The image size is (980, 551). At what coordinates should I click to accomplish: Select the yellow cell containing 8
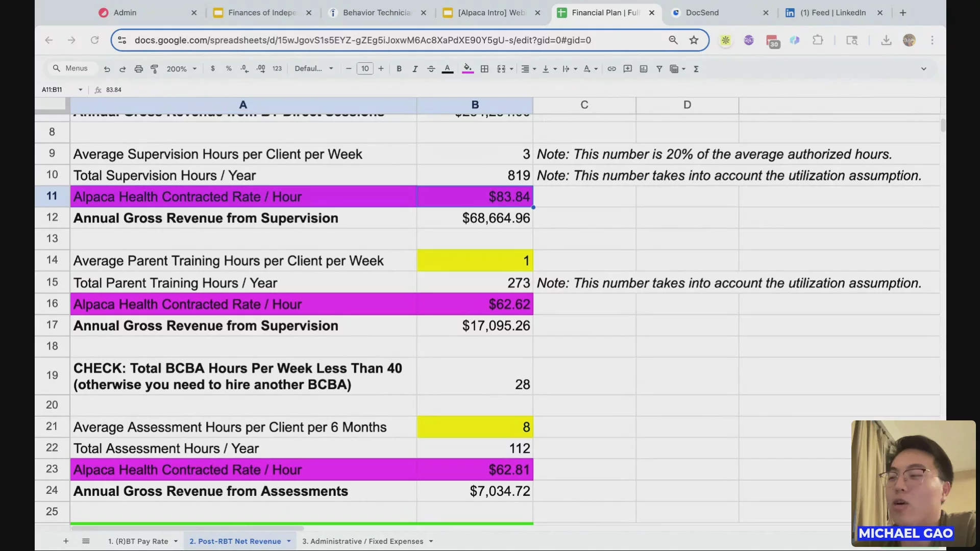(475, 427)
